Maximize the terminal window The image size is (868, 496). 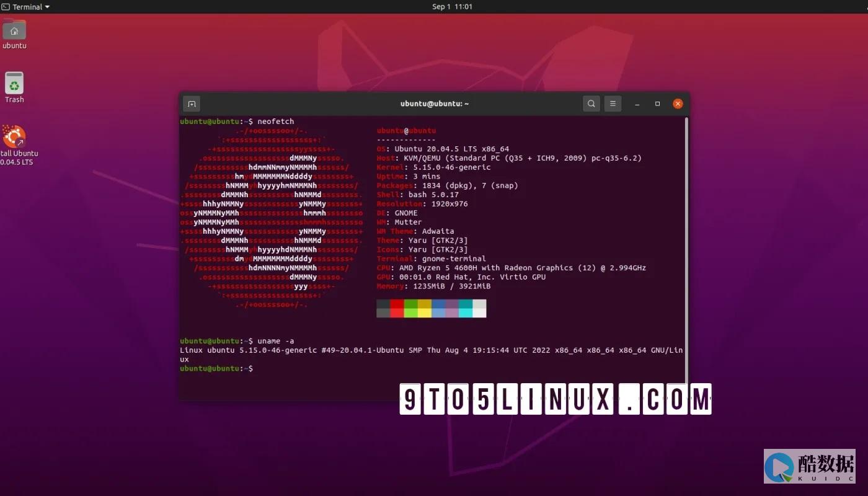coord(657,104)
